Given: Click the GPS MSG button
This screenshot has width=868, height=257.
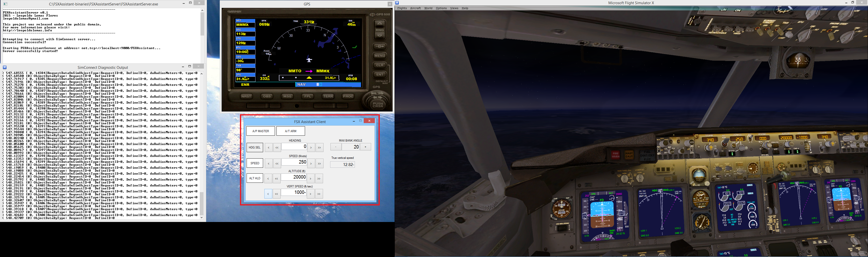Looking at the screenshot, I should click(x=287, y=96).
